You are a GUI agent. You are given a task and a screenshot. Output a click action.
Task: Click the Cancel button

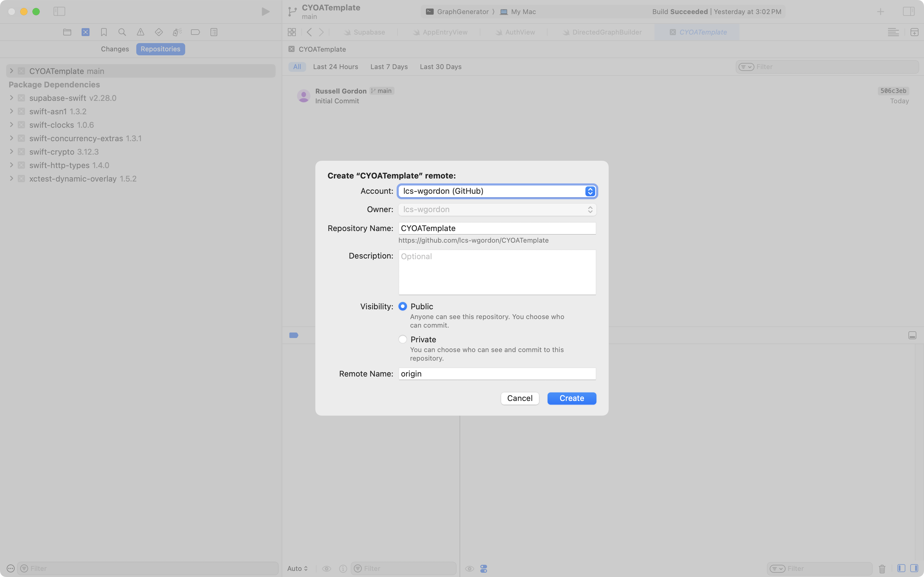519,398
